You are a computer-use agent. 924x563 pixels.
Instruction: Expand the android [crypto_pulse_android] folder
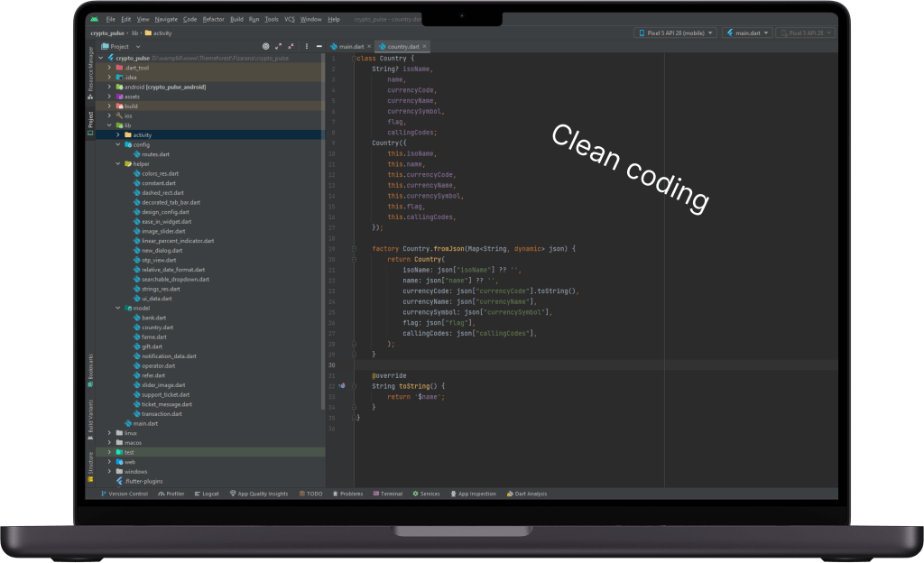[x=109, y=88]
